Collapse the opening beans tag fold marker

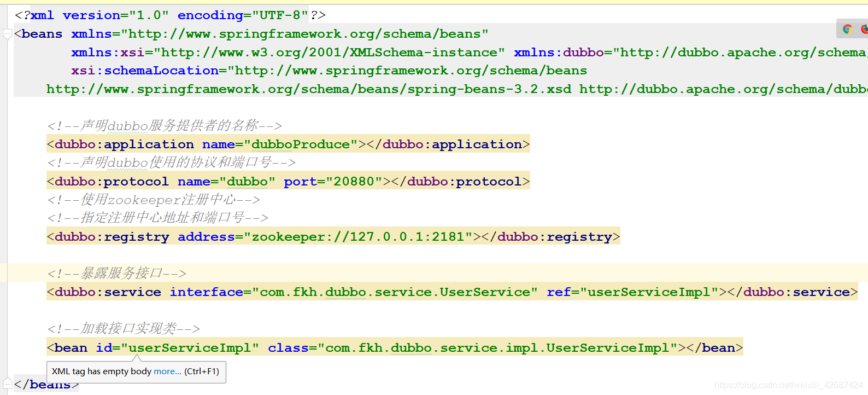8,34
